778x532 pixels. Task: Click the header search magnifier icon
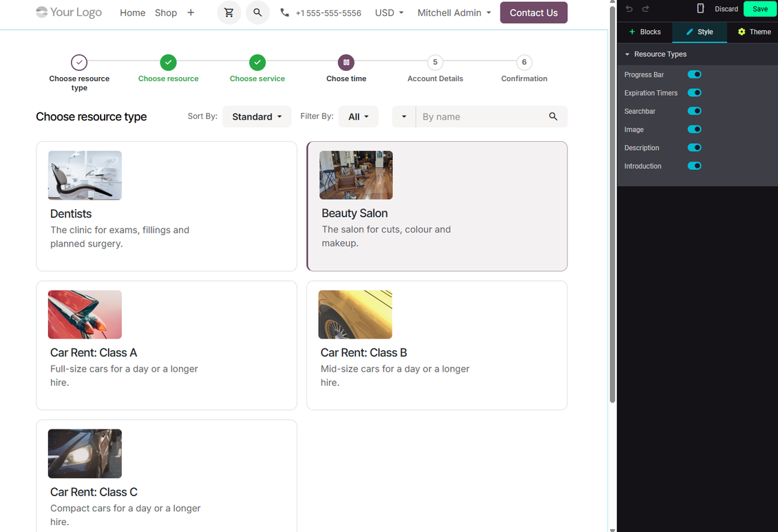point(257,13)
